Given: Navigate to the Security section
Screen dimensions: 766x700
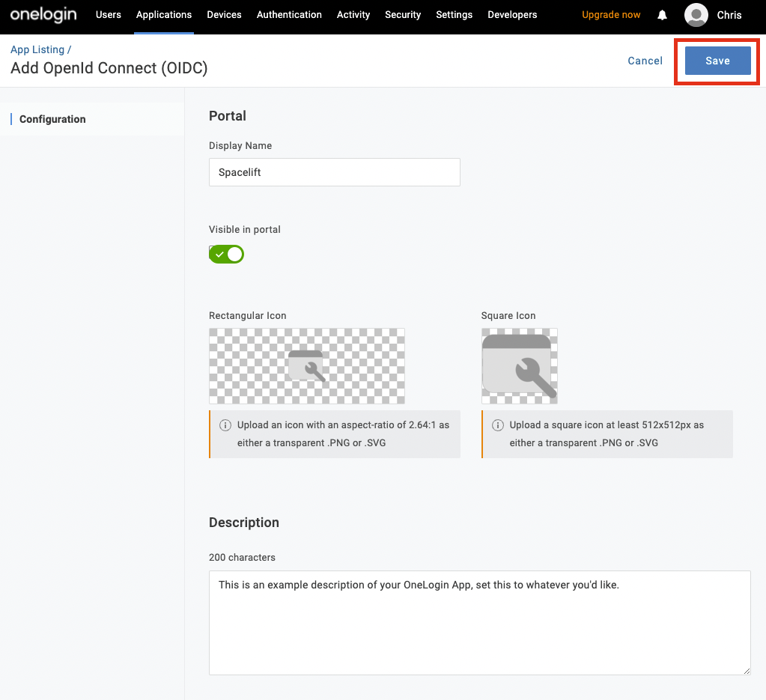Looking at the screenshot, I should (x=403, y=14).
